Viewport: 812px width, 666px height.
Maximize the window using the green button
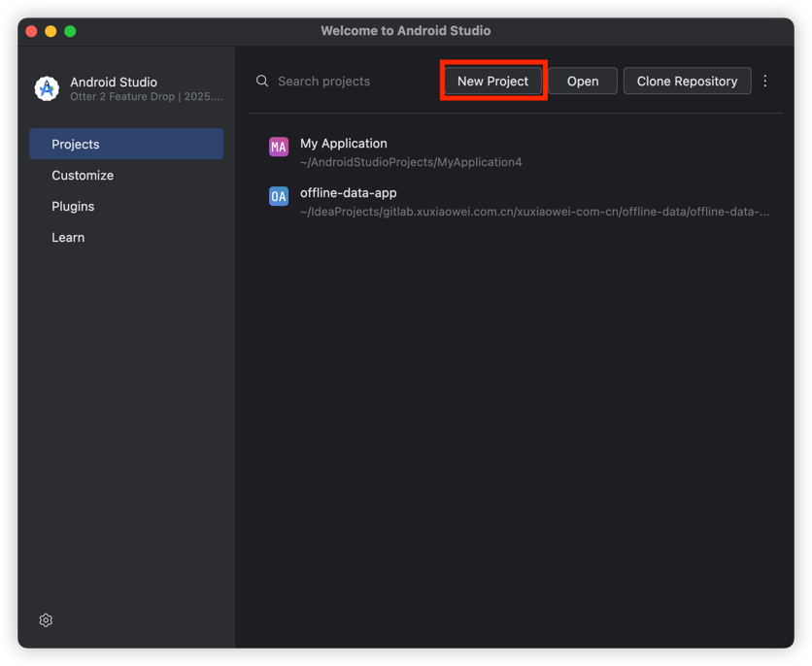70,31
